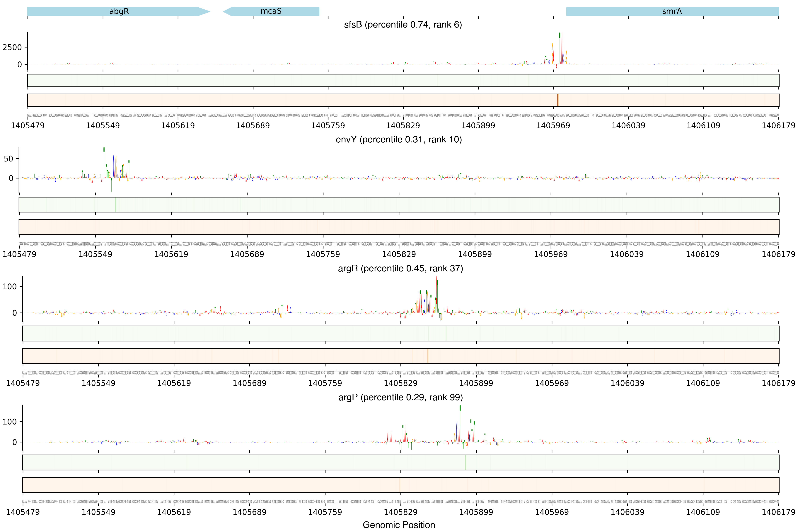Image resolution: width=798 pixels, height=532 pixels.
Task: Click the abgR gene arrow annotation
Action: coord(119,11)
